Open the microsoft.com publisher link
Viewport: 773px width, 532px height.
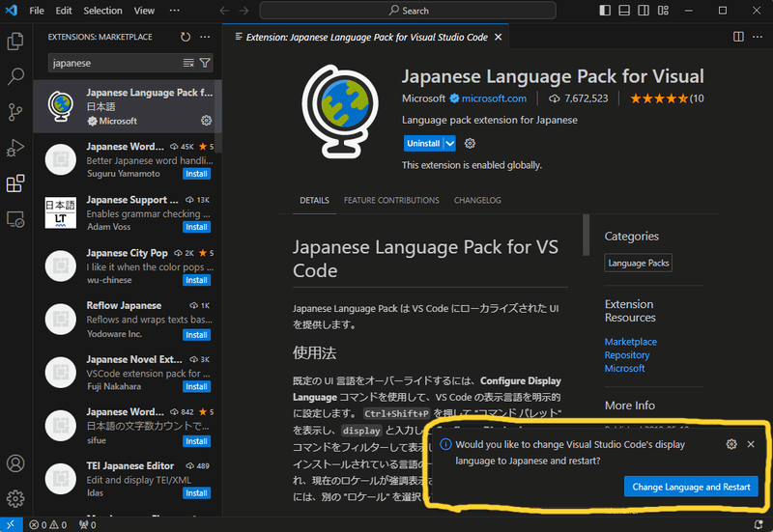point(494,98)
